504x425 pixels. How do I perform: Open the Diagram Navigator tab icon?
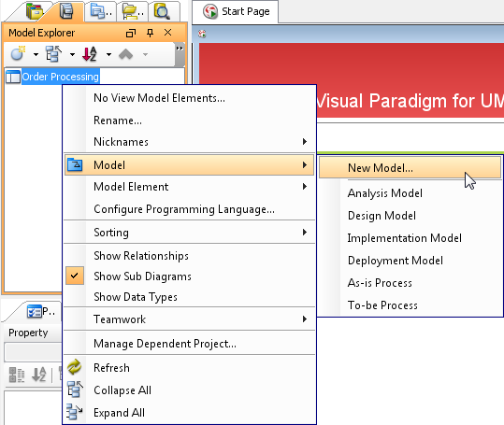pyautogui.click(x=35, y=12)
